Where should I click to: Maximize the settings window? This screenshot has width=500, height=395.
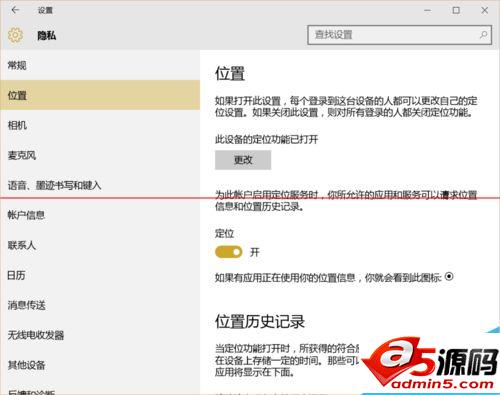pos(456,10)
